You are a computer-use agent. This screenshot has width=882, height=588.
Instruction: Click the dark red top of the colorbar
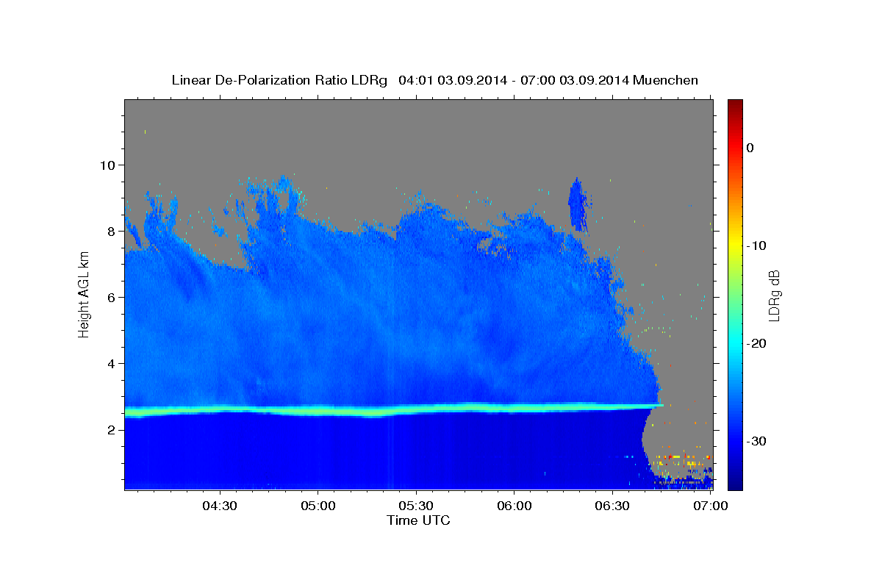click(x=735, y=105)
